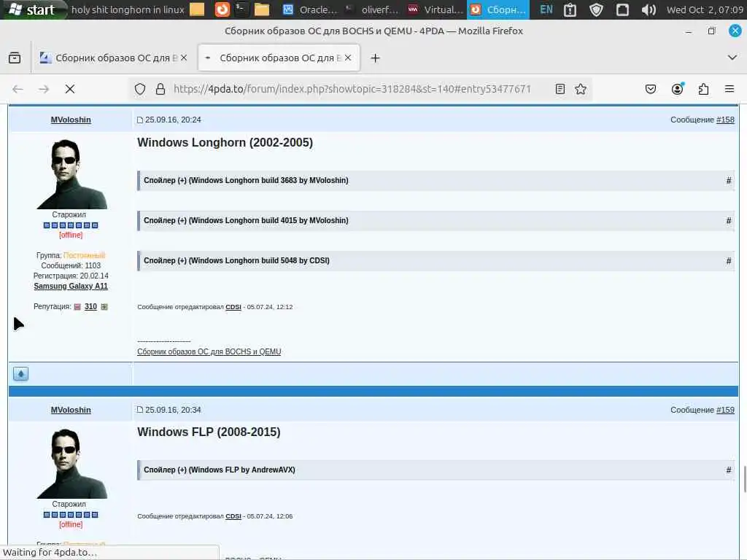Close the active loading Сборник tab

click(x=348, y=58)
